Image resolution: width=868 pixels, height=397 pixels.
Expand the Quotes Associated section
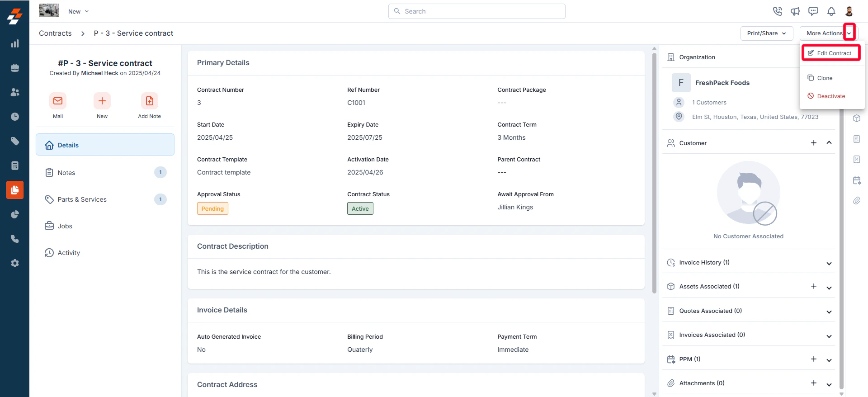click(x=829, y=312)
